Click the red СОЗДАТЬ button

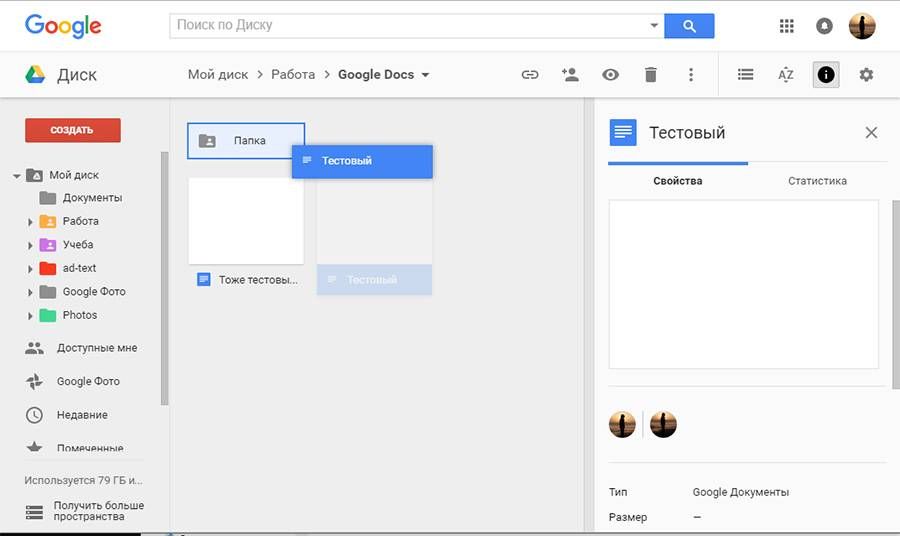[x=73, y=130]
